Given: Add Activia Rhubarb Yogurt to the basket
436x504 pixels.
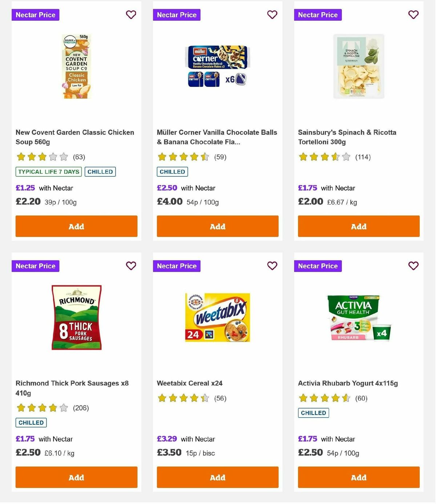Looking at the screenshot, I should tap(359, 477).
